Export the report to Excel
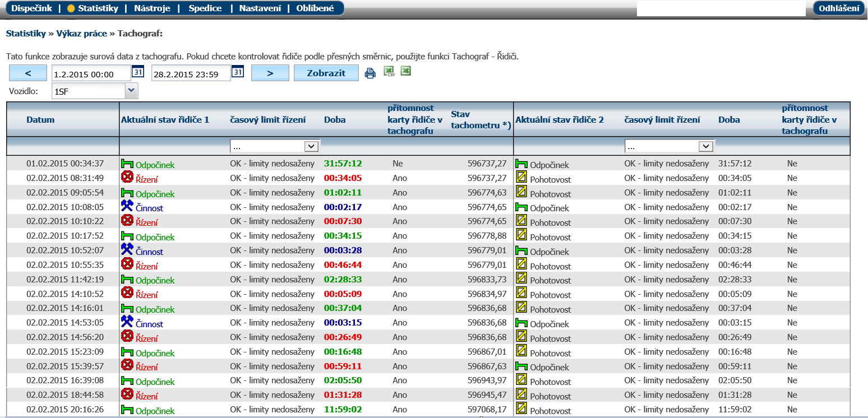The height and width of the screenshot is (418, 868). point(406,71)
